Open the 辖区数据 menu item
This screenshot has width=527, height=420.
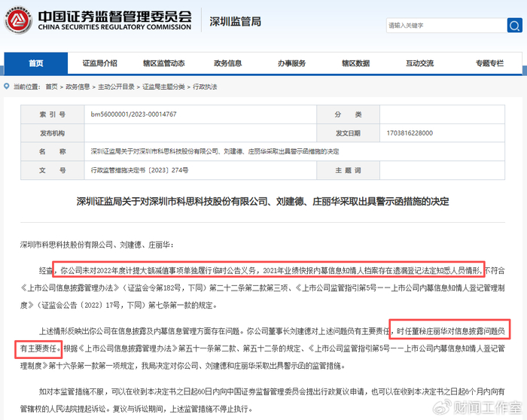point(355,63)
